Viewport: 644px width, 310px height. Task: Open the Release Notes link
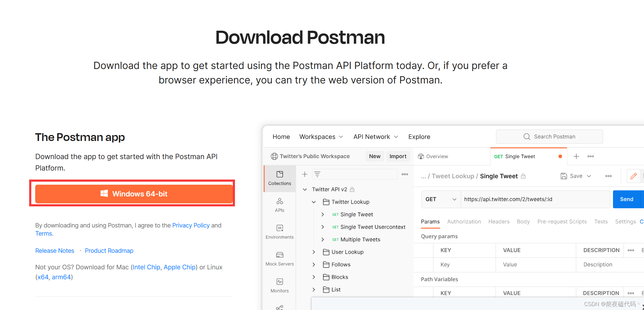pyautogui.click(x=55, y=251)
